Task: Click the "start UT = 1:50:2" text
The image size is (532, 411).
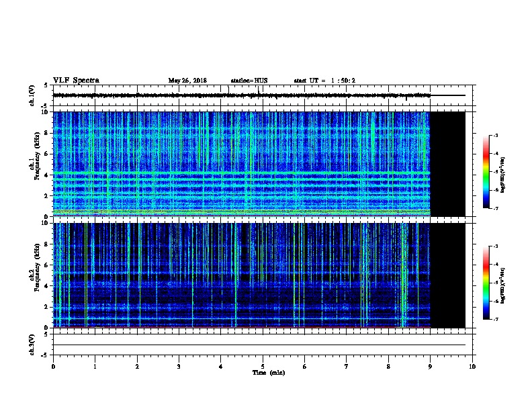Action: 324,81
